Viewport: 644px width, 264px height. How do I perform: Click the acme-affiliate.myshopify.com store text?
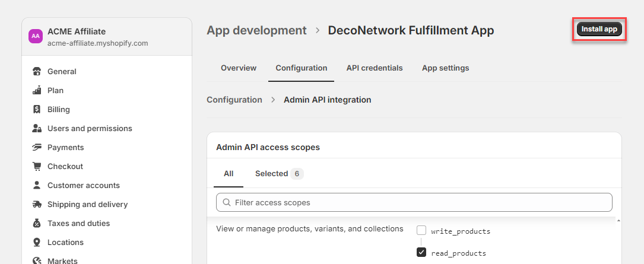98,43
